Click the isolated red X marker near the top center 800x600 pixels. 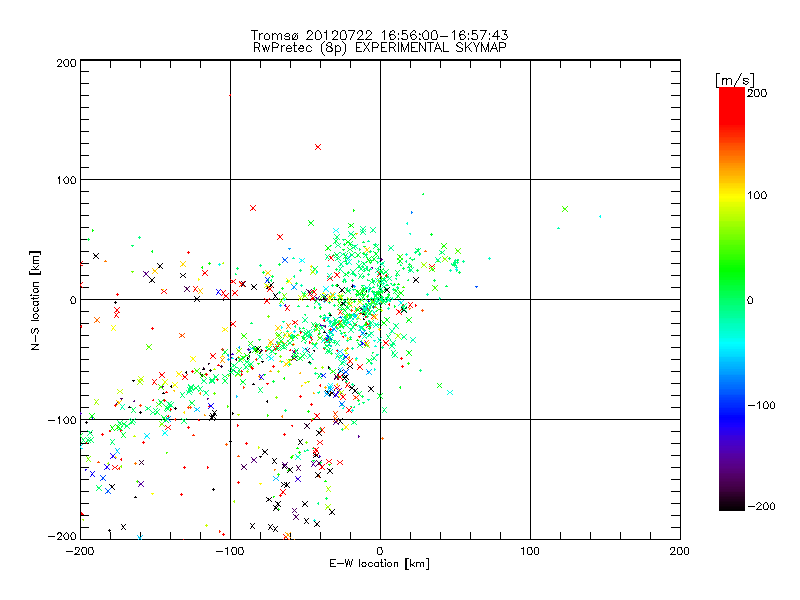click(x=318, y=147)
